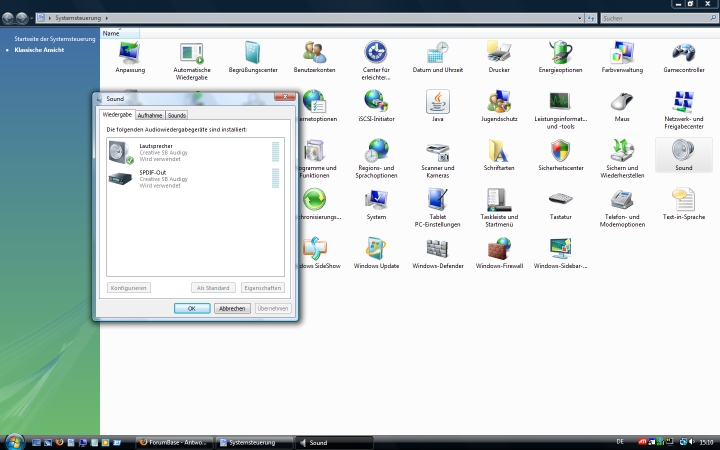
Task: Confirm Sound dialog with OK
Action: 192,309
